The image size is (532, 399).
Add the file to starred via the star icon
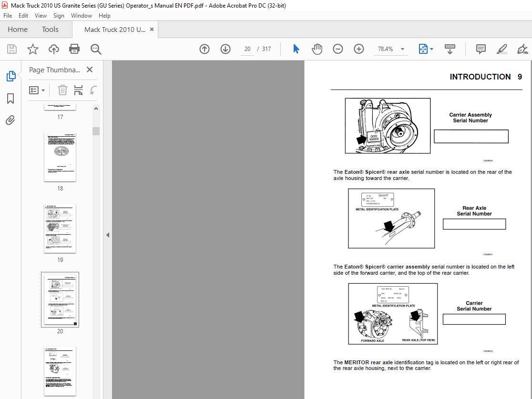[33, 49]
